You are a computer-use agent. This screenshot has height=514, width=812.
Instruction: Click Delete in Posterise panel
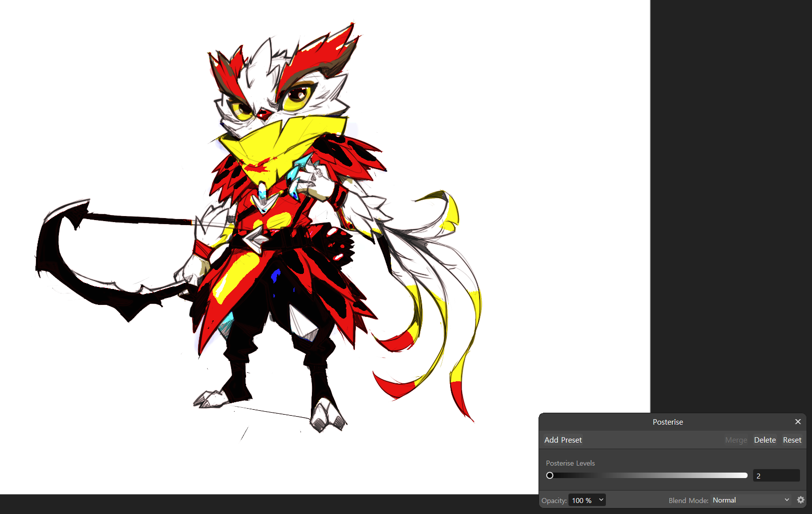(x=765, y=440)
